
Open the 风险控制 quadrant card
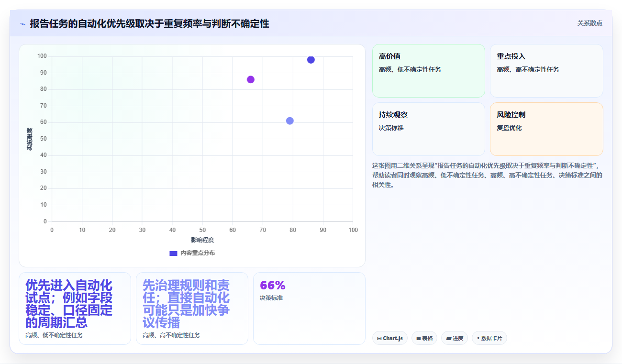[546, 129]
